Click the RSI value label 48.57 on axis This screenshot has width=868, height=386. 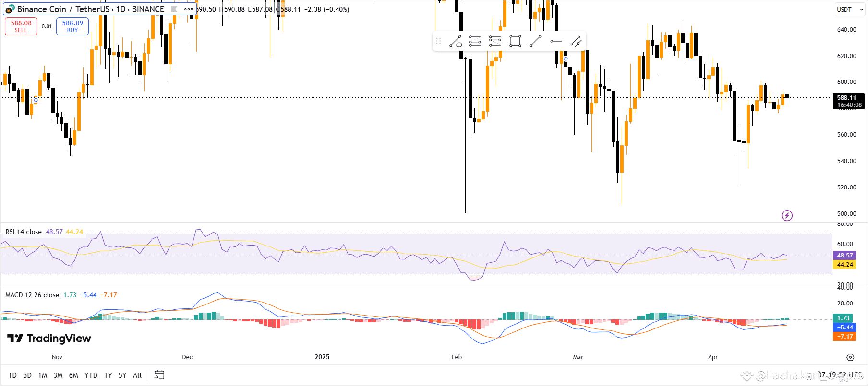click(x=845, y=256)
